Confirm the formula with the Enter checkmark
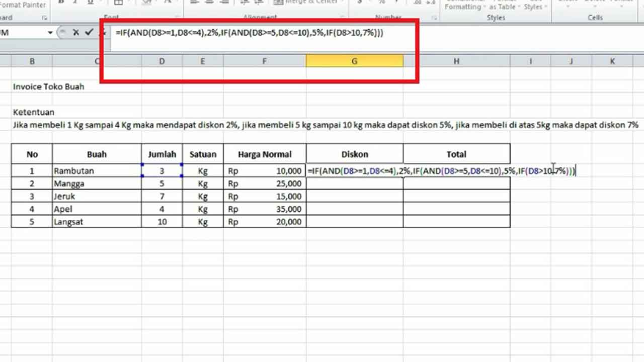 point(89,32)
